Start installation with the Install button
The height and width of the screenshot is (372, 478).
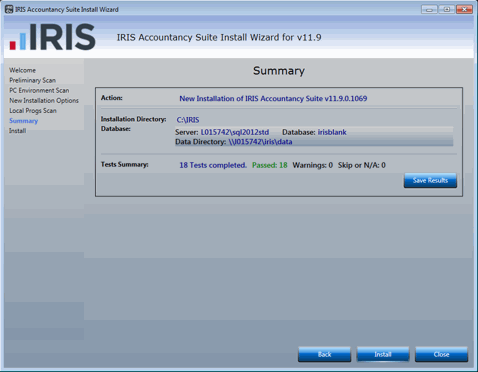pos(383,354)
